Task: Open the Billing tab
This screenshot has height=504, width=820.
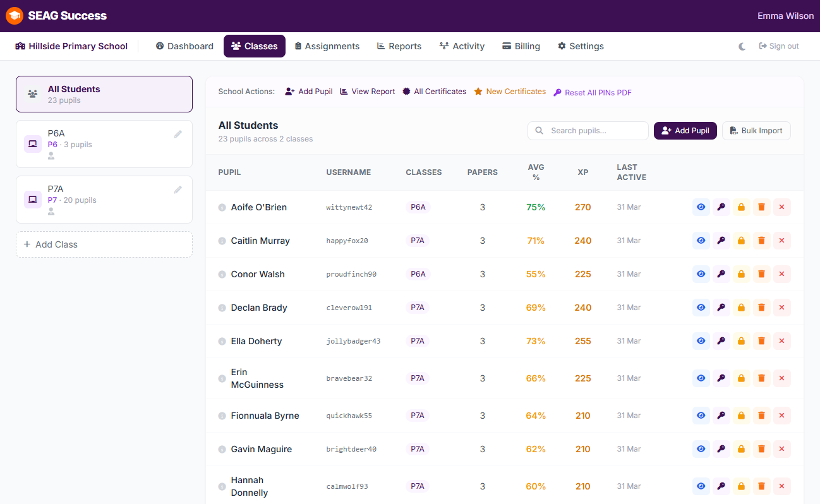Action: tap(521, 46)
